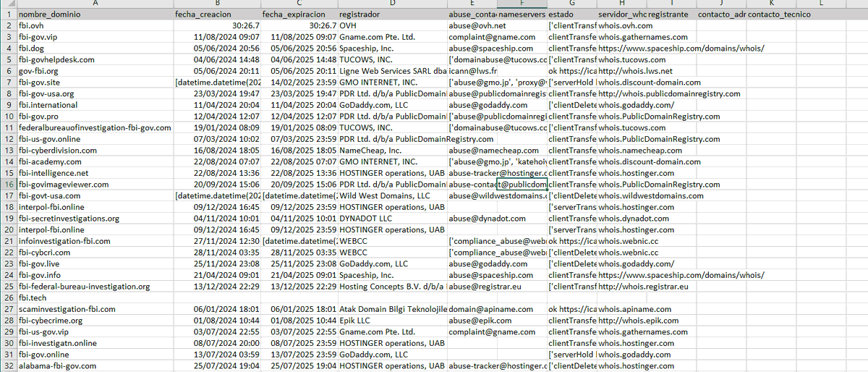The width and height of the screenshot is (868, 372).
Task: Select column L header
Action: 820,4
